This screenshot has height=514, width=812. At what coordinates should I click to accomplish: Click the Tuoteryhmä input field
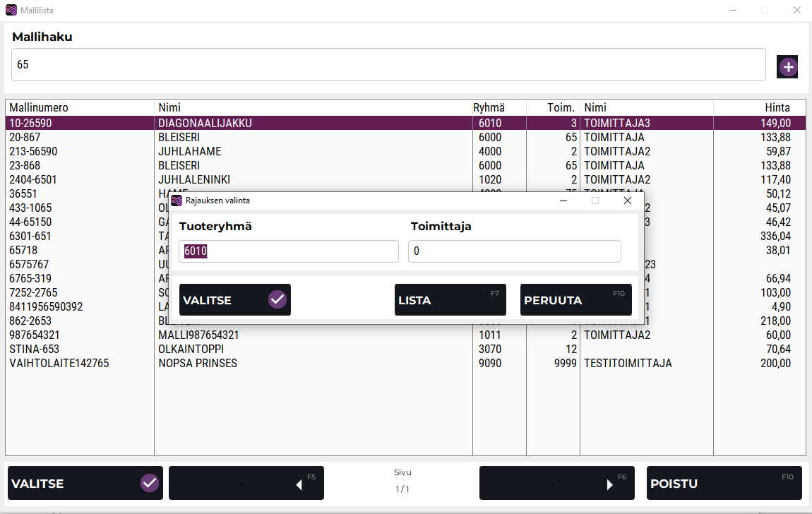(x=288, y=251)
